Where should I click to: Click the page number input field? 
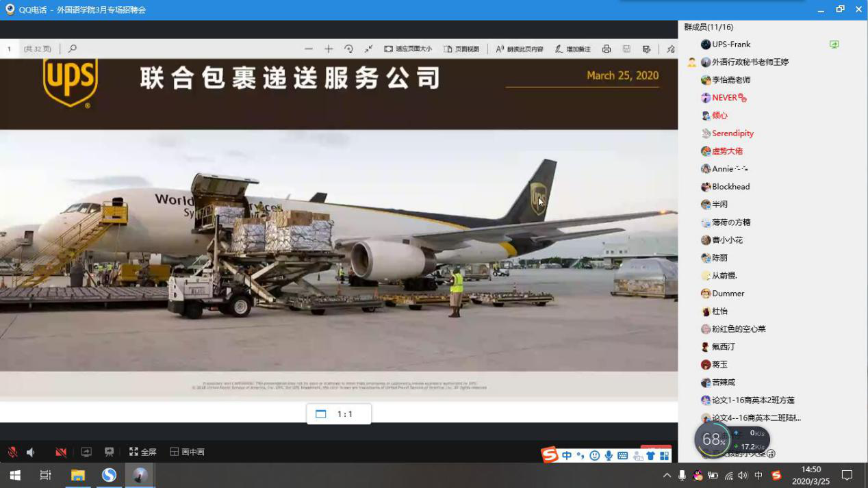10,49
